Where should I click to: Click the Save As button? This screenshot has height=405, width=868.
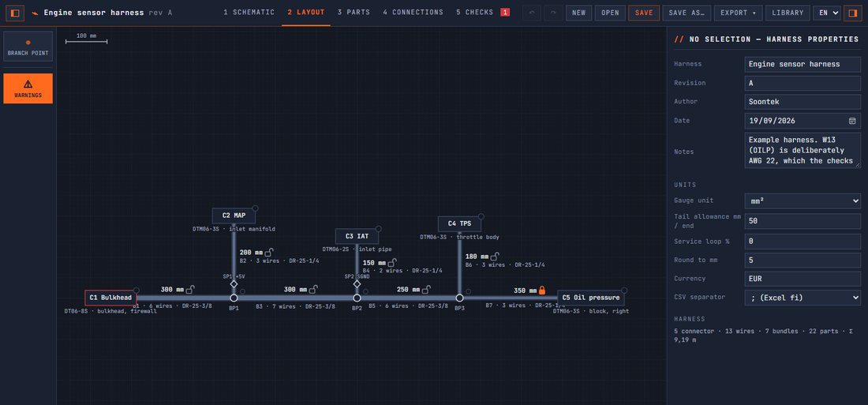(x=687, y=13)
